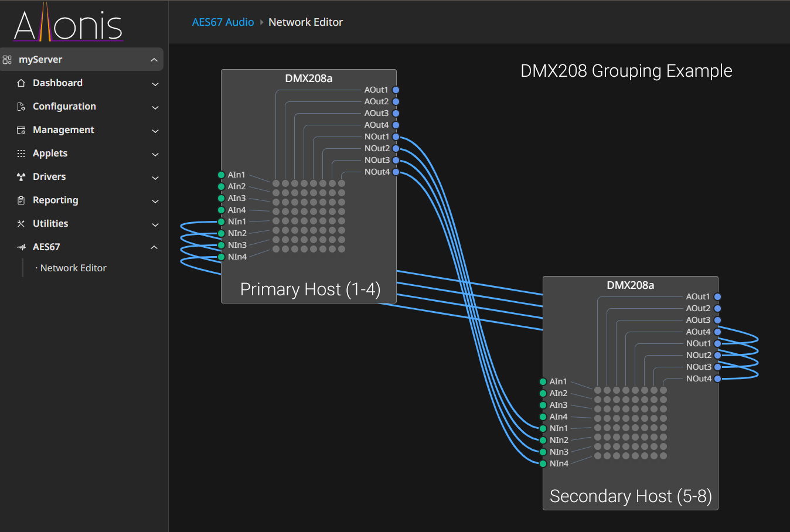Click Primary Host AIn4 input port

222,210
